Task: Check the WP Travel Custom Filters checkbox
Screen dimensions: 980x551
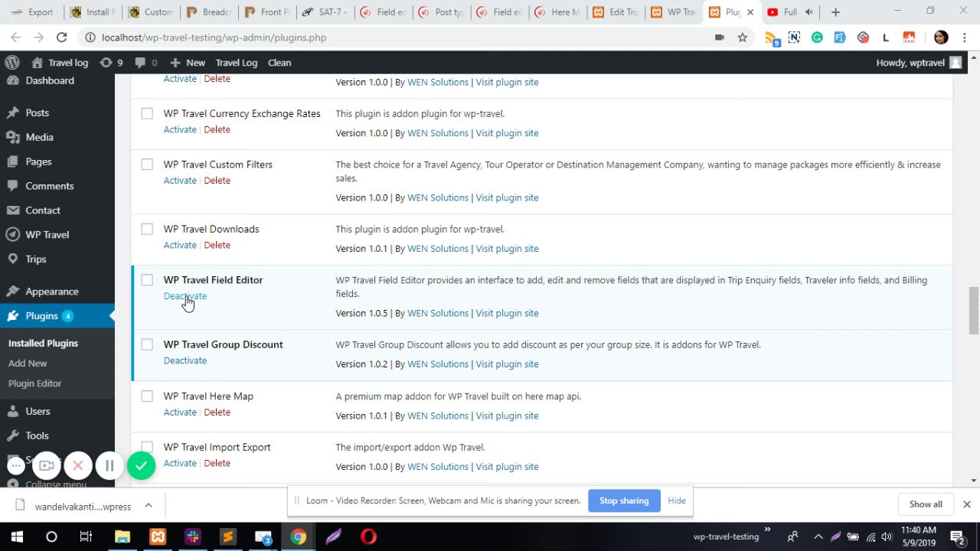Action: pyautogui.click(x=147, y=165)
